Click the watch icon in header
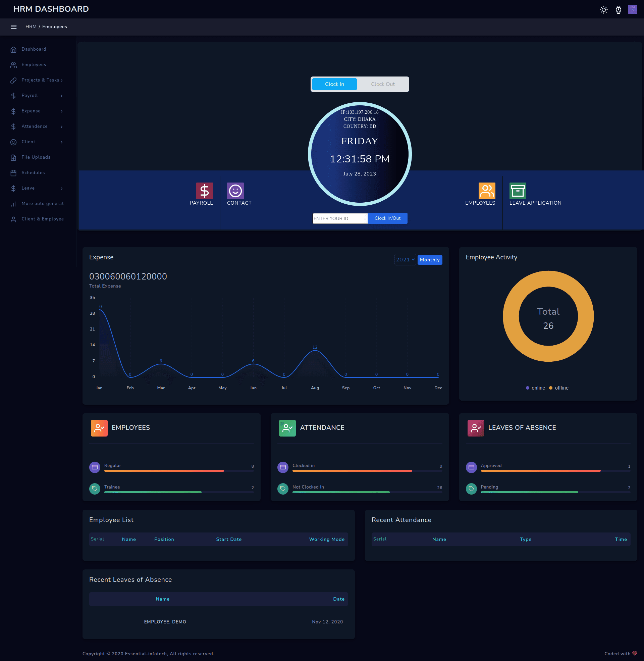This screenshot has height=661, width=644. click(618, 9)
